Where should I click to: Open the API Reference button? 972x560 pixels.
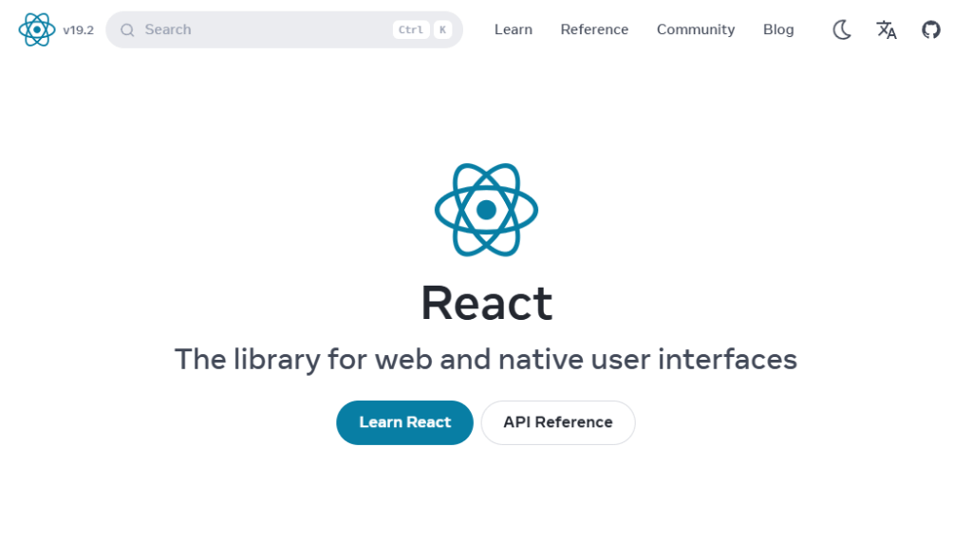558,422
